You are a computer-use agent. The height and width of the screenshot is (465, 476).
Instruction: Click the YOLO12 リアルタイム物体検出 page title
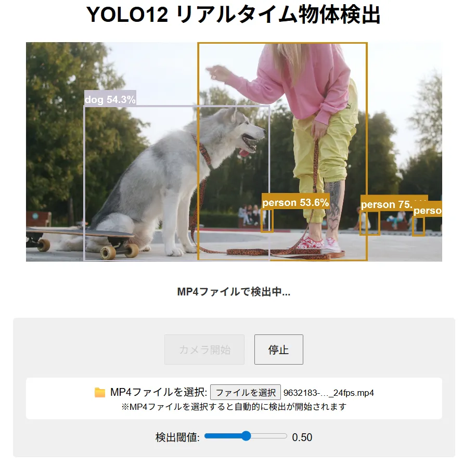tap(233, 15)
